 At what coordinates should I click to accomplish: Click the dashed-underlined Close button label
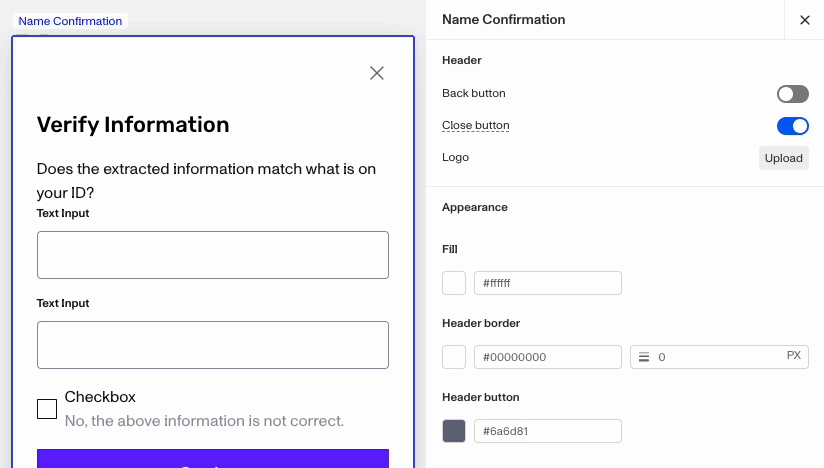coord(476,126)
